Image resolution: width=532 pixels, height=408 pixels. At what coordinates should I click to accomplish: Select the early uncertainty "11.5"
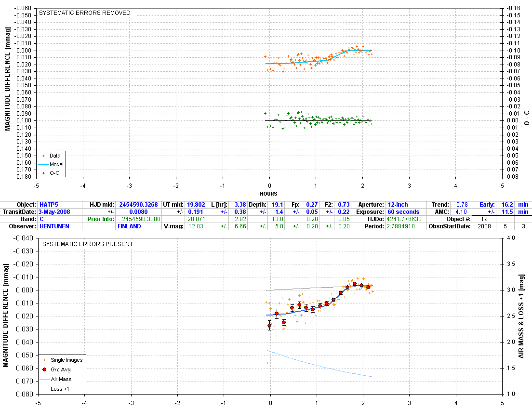[x=507, y=212]
